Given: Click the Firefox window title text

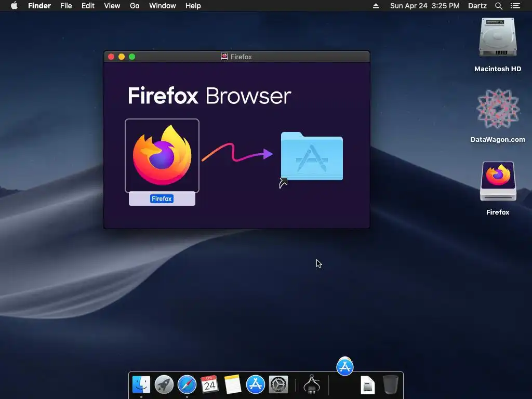Looking at the screenshot, I should 241,57.
